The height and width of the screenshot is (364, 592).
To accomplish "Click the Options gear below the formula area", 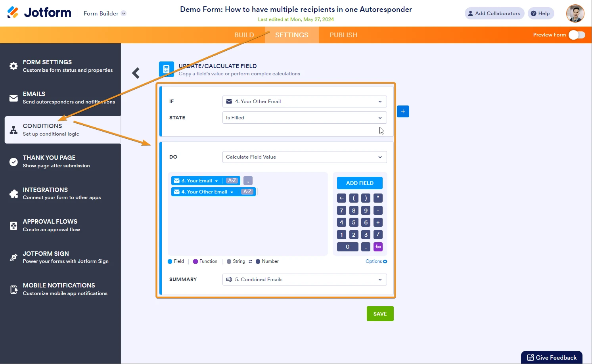I will click(376, 261).
